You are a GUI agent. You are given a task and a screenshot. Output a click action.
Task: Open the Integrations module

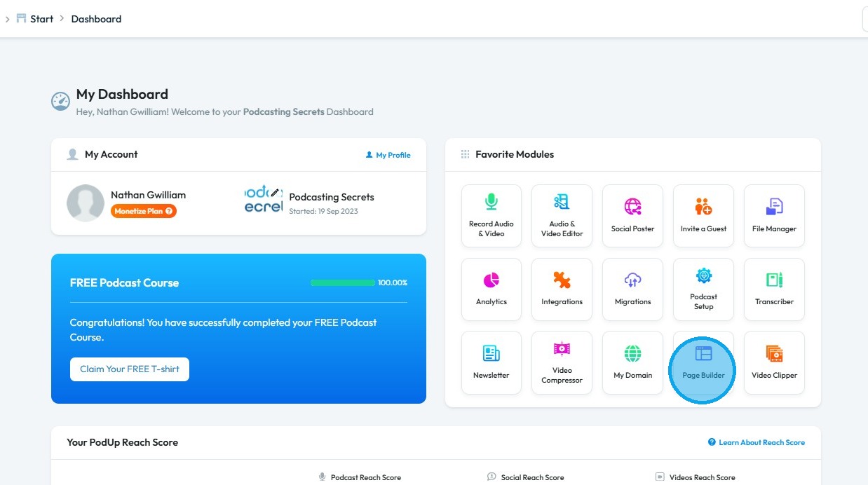[562, 289]
